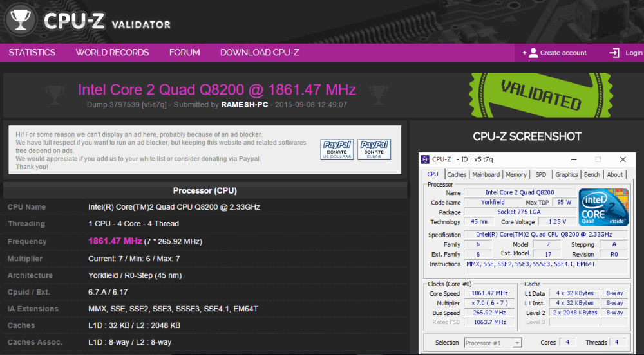Click the PayPal Donate Euros button
644x355 pixels.
pyautogui.click(x=374, y=150)
